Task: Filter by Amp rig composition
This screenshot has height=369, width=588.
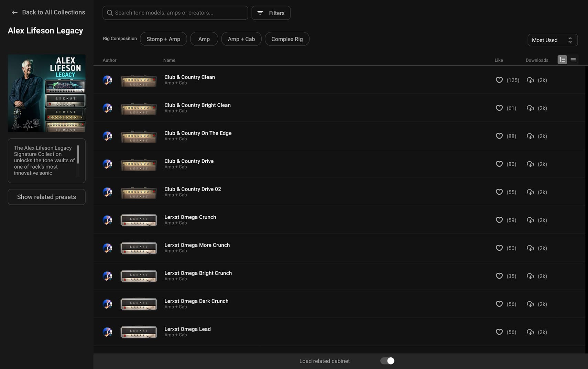Action: [204, 39]
